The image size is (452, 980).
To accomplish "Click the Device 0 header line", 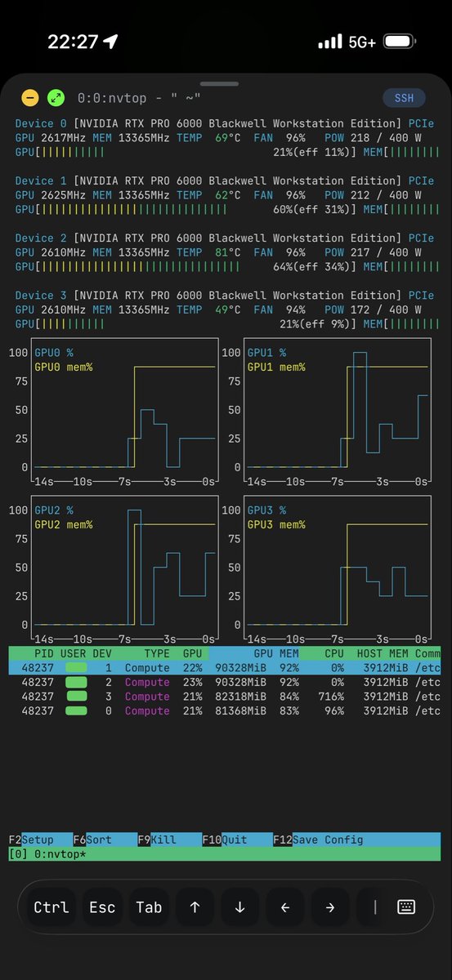I will point(225,123).
